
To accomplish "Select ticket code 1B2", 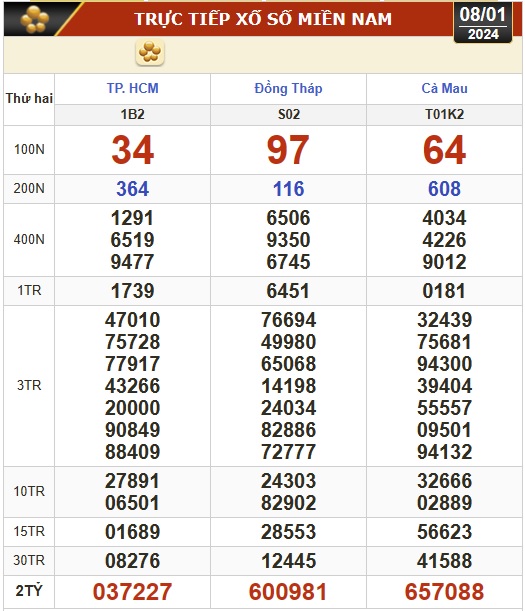I will tap(133, 115).
